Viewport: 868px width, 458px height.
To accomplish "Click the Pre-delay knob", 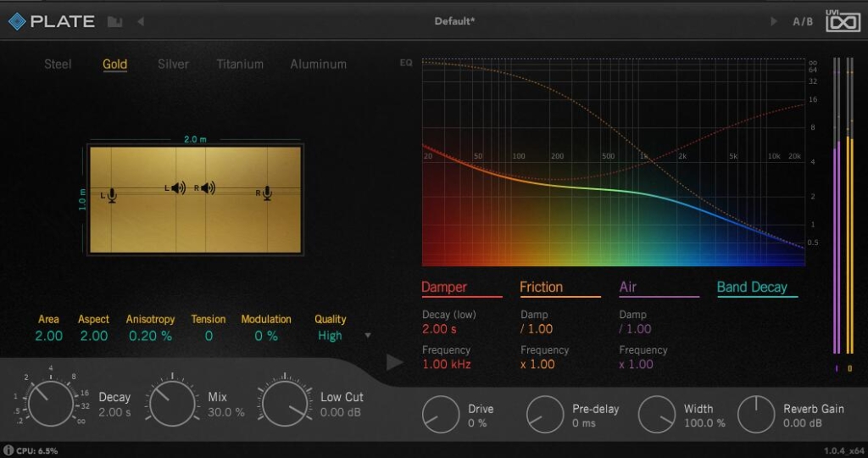I will tap(545, 415).
